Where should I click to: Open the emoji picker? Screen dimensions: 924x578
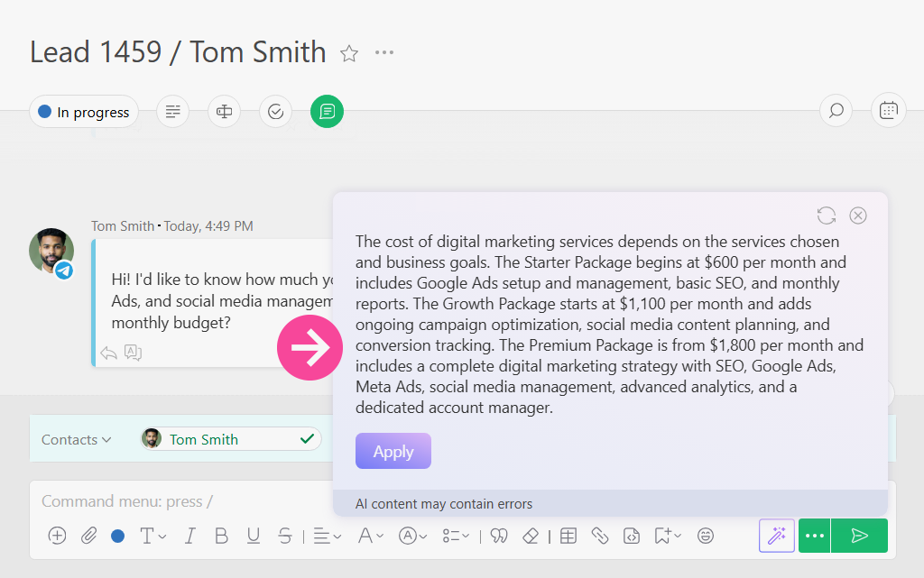pyautogui.click(x=706, y=536)
